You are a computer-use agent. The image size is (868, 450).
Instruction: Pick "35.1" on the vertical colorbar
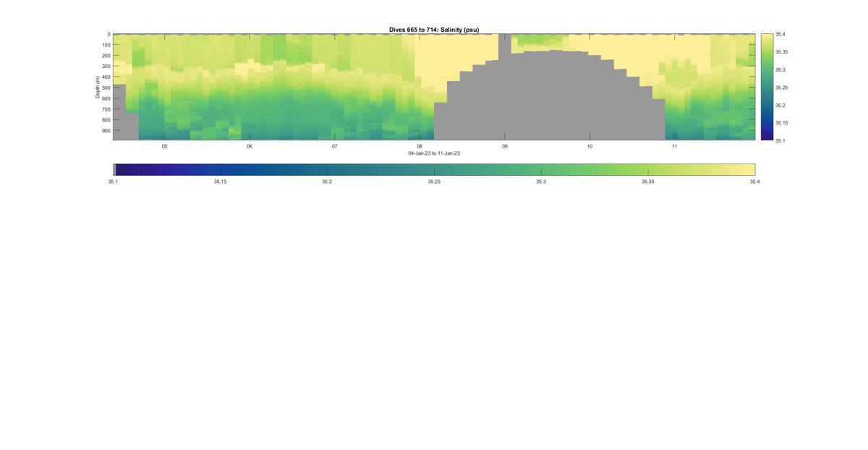point(780,140)
